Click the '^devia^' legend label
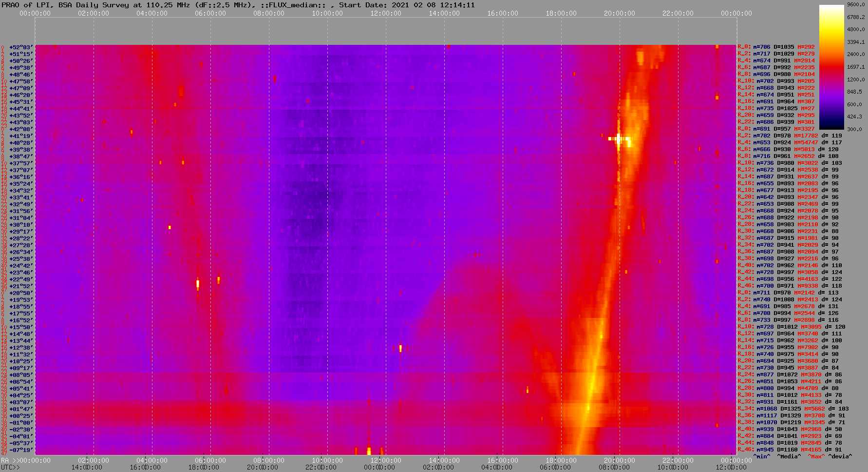 pos(840,456)
